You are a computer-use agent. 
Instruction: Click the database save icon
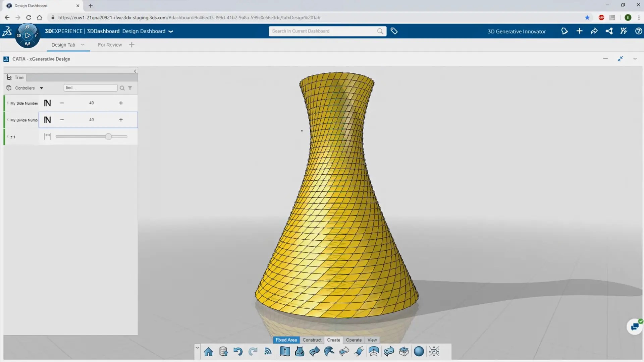click(x=223, y=352)
